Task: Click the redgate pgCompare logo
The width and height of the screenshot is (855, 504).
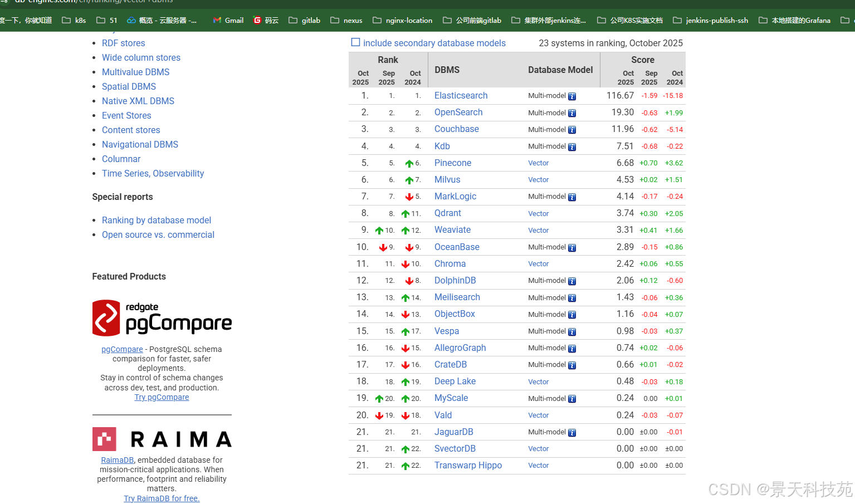Action: (x=162, y=318)
